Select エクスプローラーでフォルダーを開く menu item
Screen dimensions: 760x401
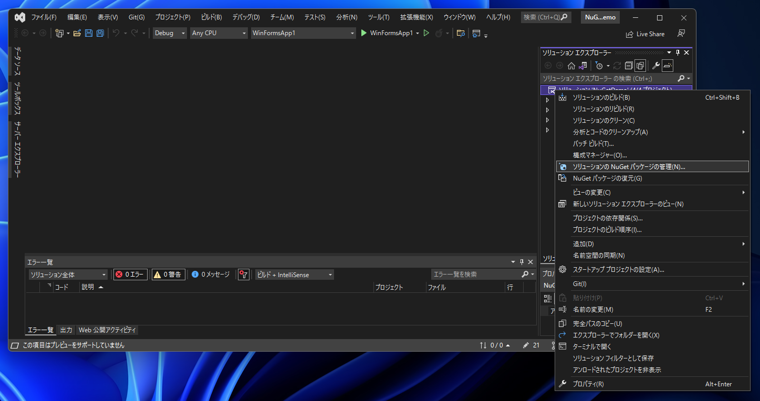[652, 335]
